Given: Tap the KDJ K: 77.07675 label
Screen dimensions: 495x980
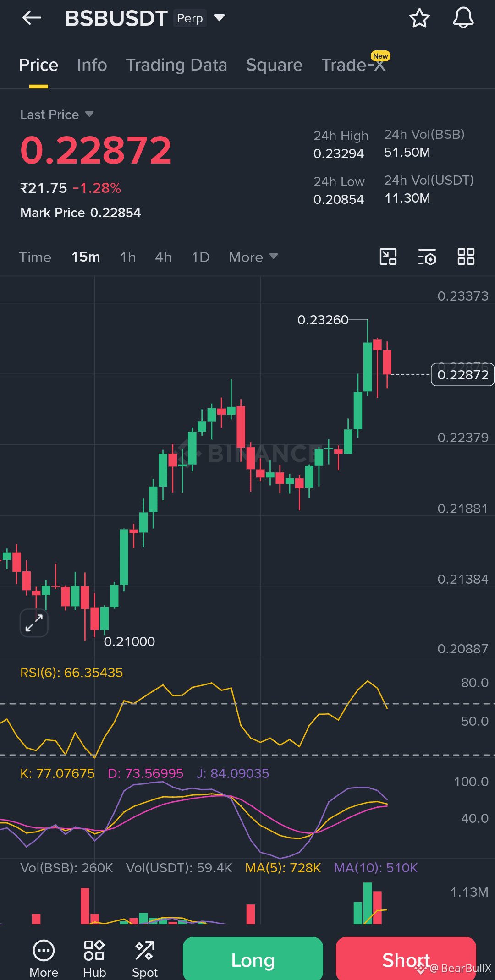Looking at the screenshot, I should pos(57,773).
